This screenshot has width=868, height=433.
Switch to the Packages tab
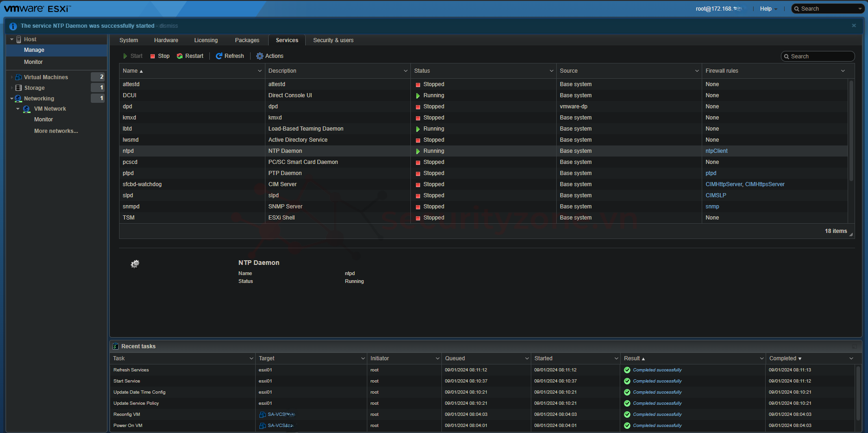click(247, 40)
